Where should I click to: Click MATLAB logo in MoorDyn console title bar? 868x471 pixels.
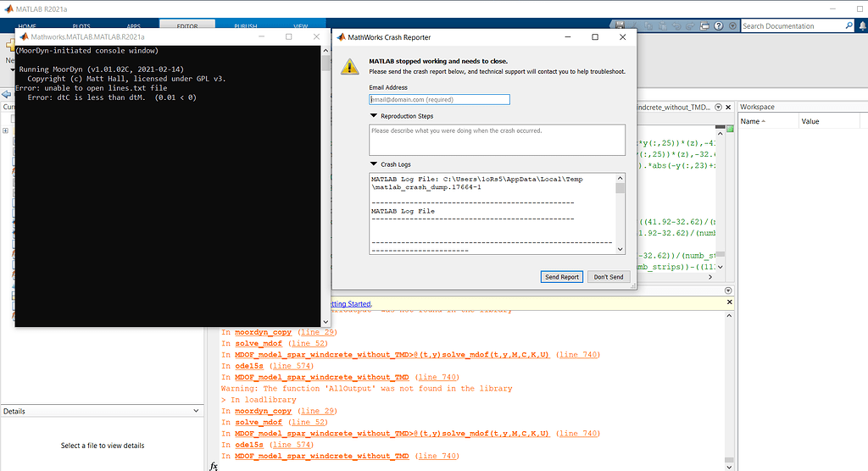pyautogui.click(x=24, y=36)
